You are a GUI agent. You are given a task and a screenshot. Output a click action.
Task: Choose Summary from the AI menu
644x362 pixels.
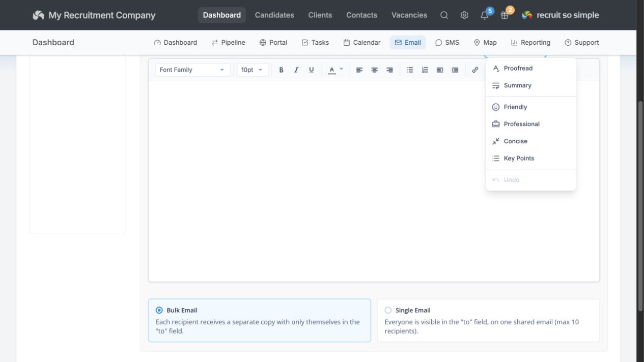pos(531,85)
